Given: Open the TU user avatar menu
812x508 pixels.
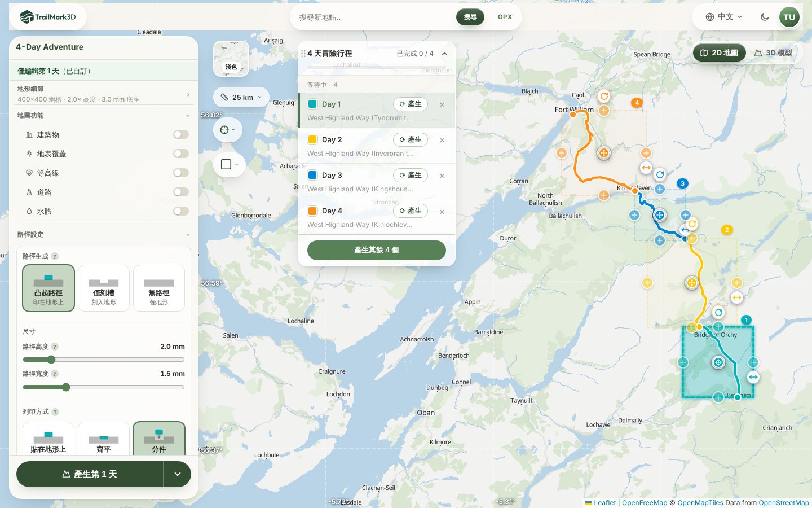Looking at the screenshot, I should coord(789,17).
